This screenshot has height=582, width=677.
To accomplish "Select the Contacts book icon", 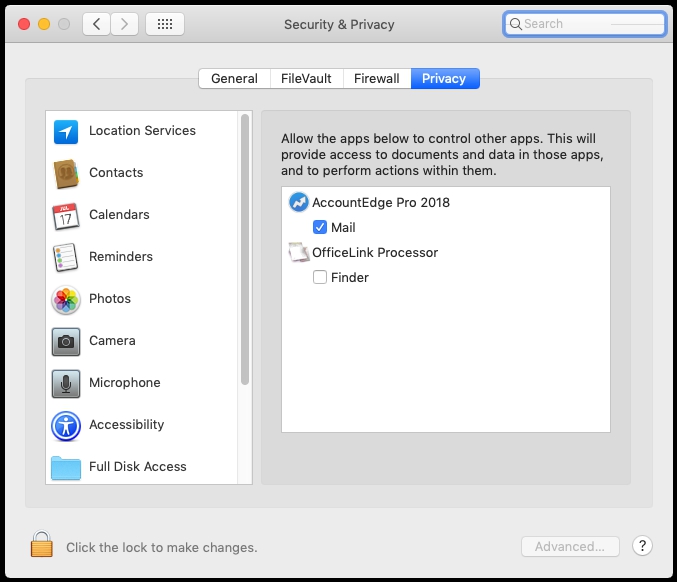I will [x=66, y=173].
